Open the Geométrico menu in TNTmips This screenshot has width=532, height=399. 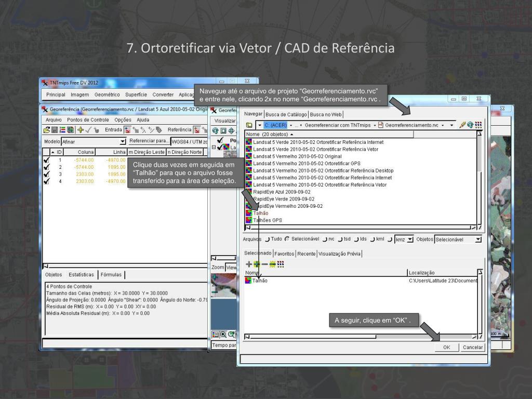107,95
